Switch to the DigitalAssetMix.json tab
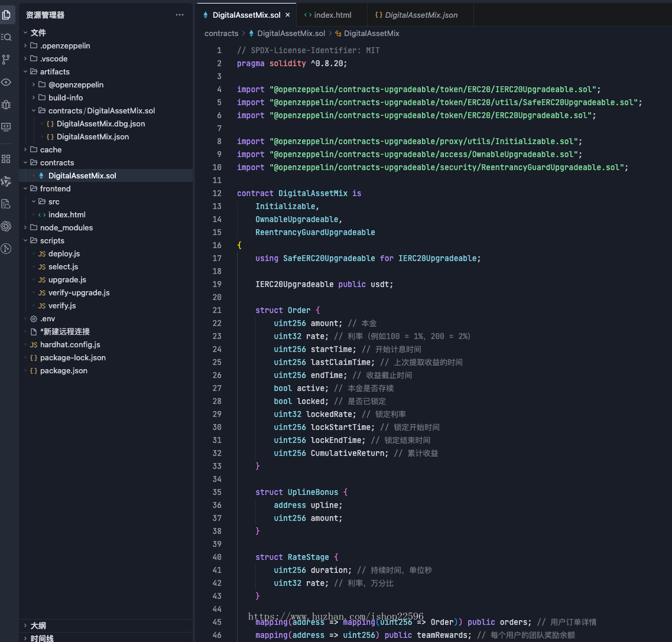The image size is (672, 642). coord(421,15)
